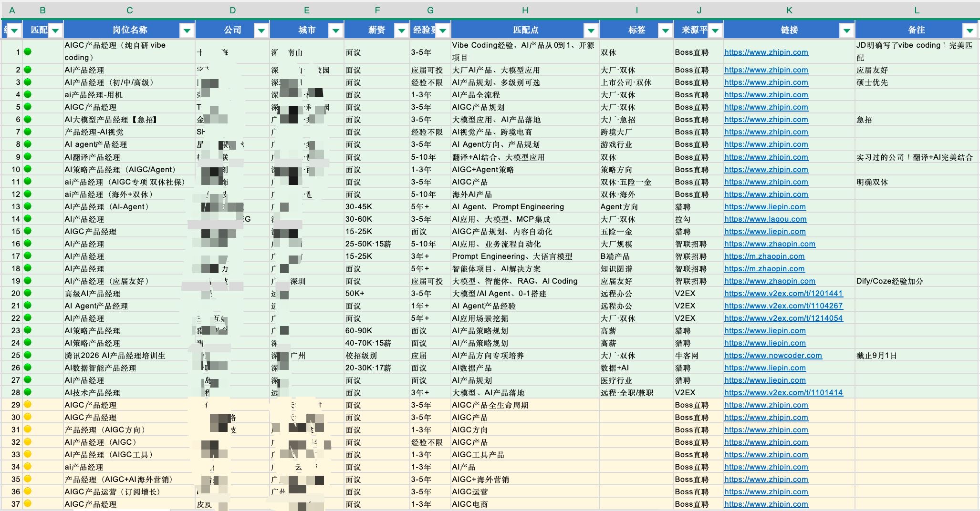The height and width of the screenshot is (511, 980).
Task: Open the 匹配点 filter dropdown
Action: [x=591, y=31]
